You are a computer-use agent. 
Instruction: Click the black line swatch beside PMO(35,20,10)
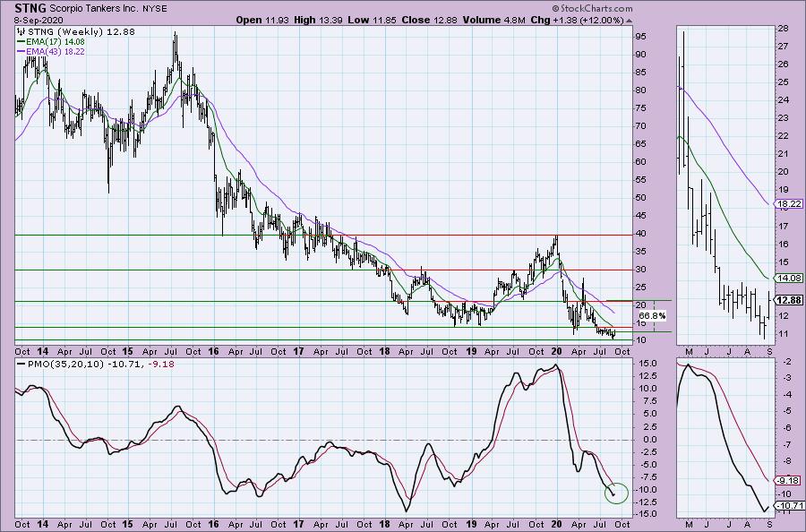point(21,364)
